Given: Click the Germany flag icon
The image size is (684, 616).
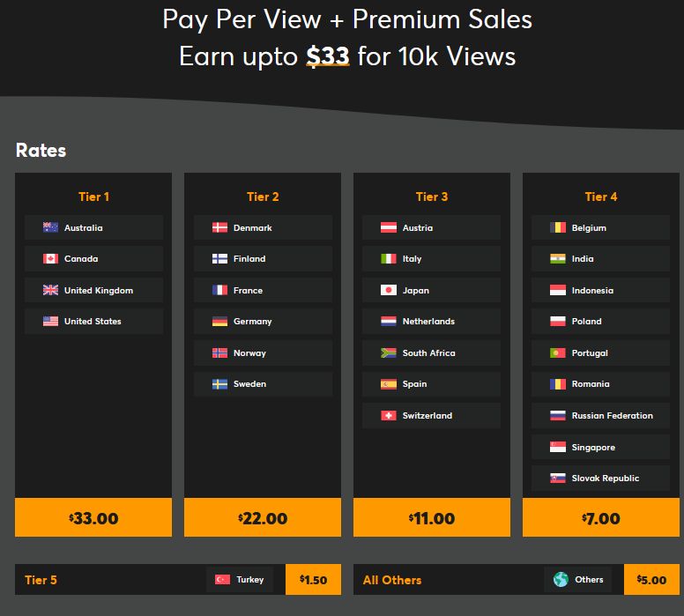Looking at the screenshot, I should 219,322.
